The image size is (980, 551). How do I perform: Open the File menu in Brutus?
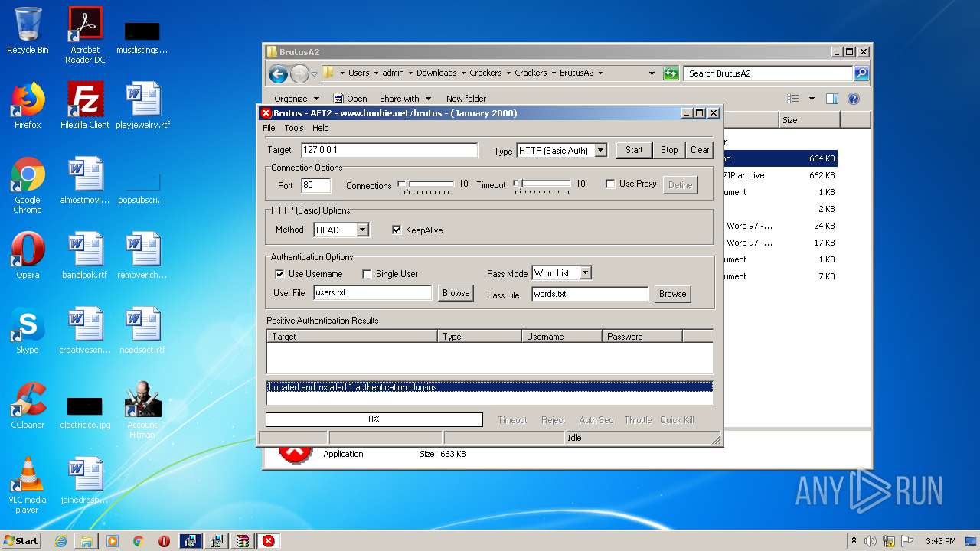pos(269,128)
